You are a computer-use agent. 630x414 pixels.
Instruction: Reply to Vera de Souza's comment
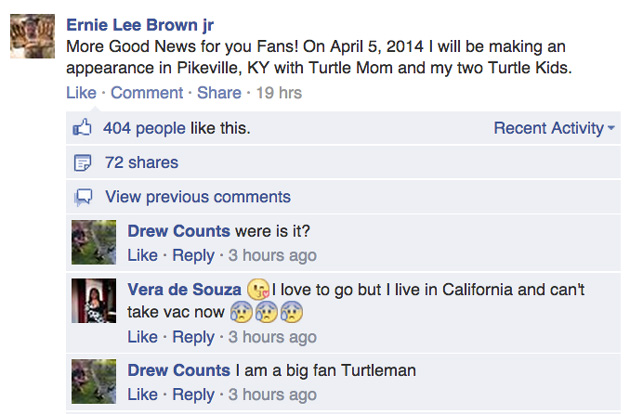[193, 337]
